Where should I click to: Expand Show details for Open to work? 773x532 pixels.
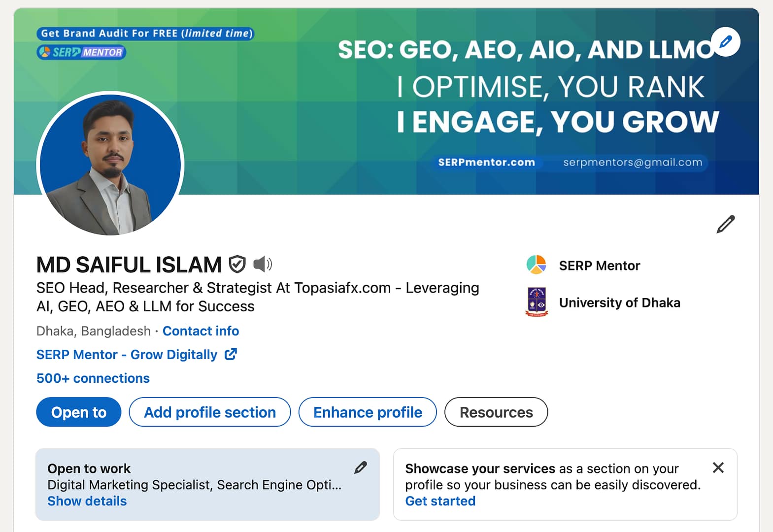click(87, 501)
